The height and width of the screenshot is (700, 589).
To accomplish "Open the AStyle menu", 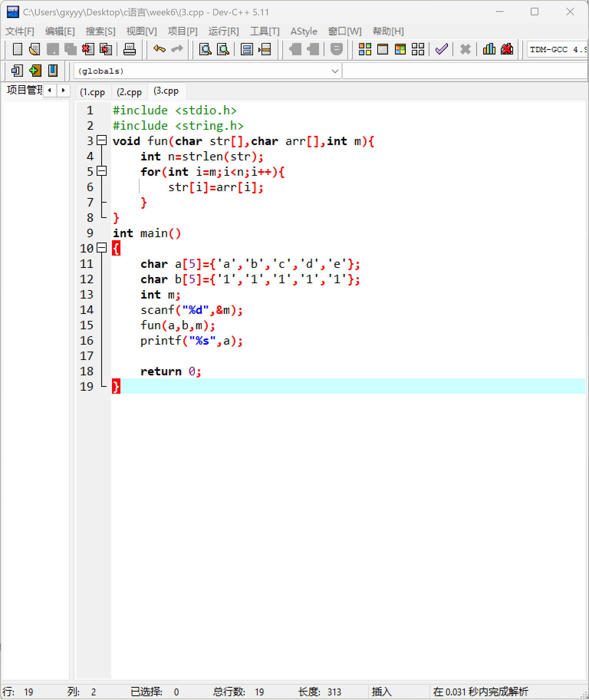I will click(x=304, y=31).
